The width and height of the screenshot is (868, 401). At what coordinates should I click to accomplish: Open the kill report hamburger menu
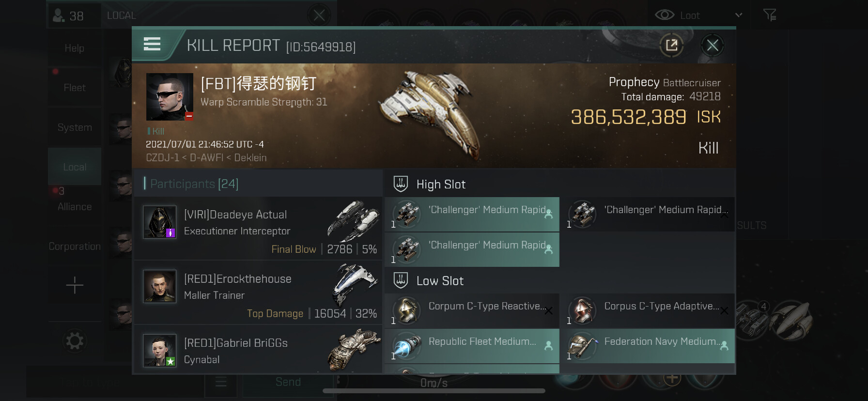point(152,44)
